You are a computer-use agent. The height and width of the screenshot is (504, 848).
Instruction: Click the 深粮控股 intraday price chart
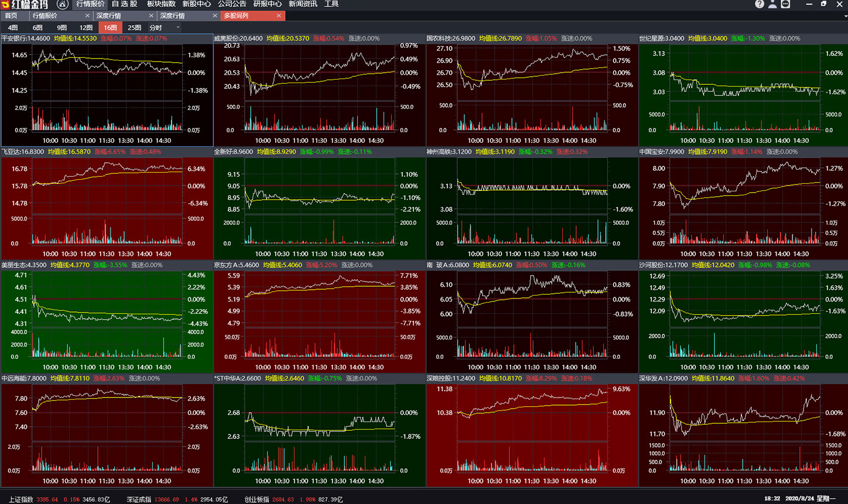[532, 413]
